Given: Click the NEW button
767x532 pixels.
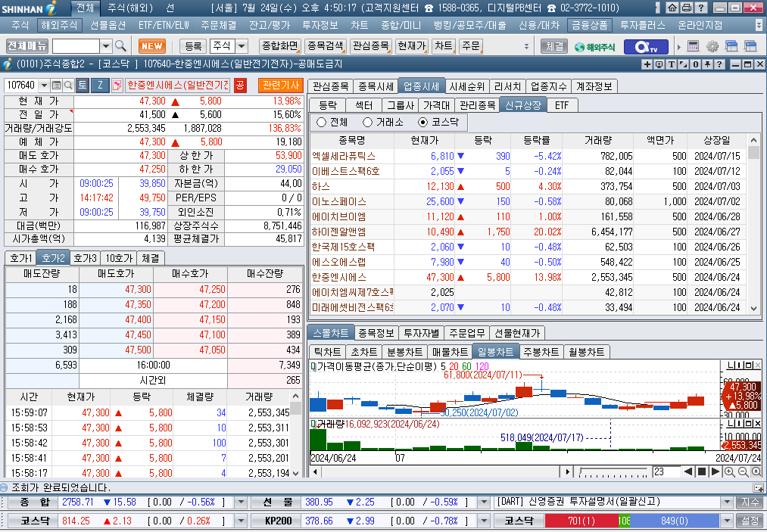Looking at the screenshot, I should click(152, 46).
